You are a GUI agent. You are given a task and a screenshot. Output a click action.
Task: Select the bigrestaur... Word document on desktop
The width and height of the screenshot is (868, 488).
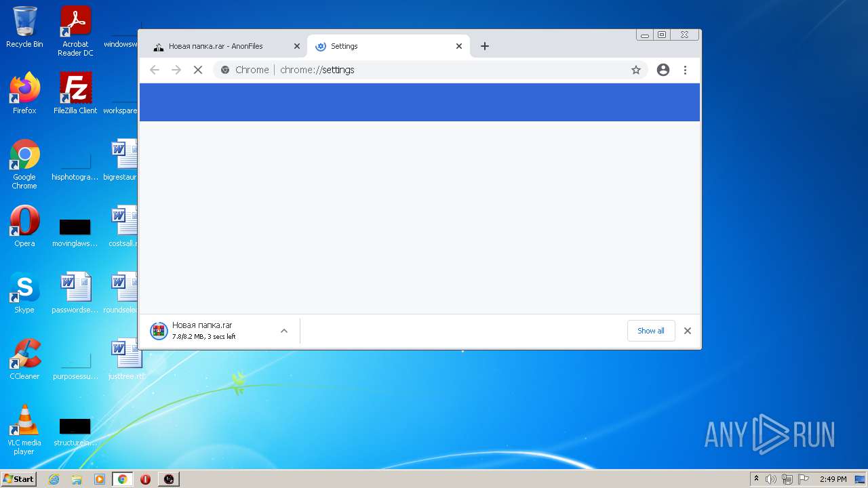121,160
